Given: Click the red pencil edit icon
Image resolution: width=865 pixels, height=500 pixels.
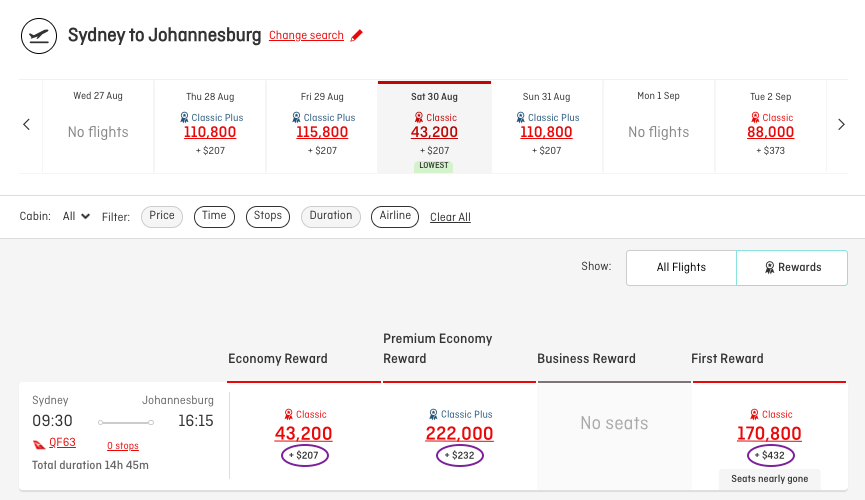Looking at the screenshot, I should tap(357, 35).
